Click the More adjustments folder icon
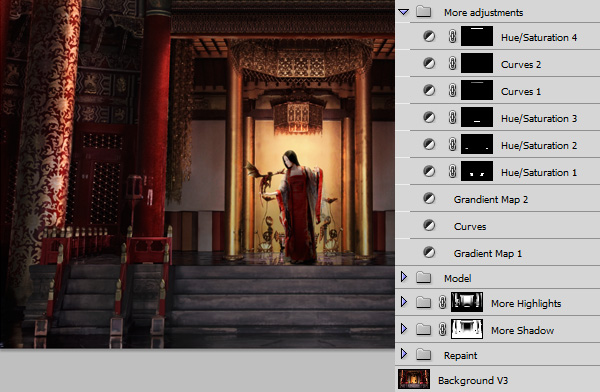This screenshot has width=600, height=392. pos(424,11)
